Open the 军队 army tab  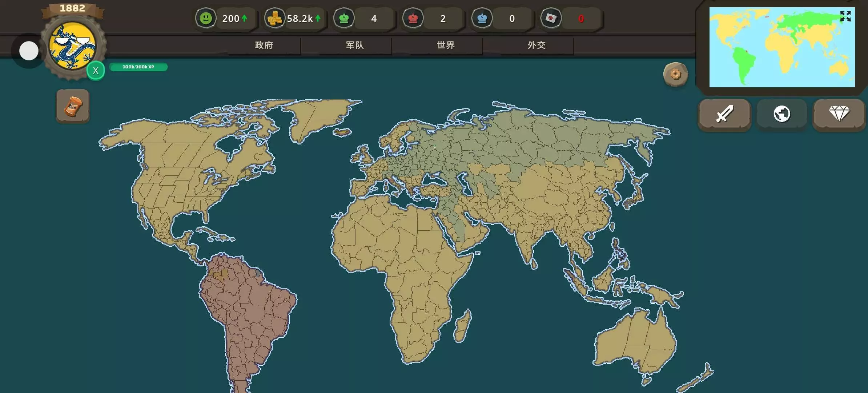[355, 45]
